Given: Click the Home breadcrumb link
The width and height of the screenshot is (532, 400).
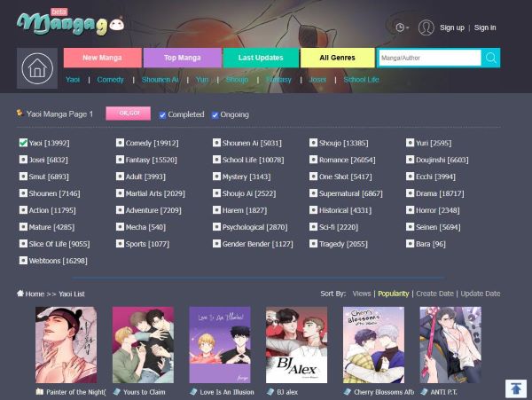Looking at the screenshot, I should [x=35, y=294].
